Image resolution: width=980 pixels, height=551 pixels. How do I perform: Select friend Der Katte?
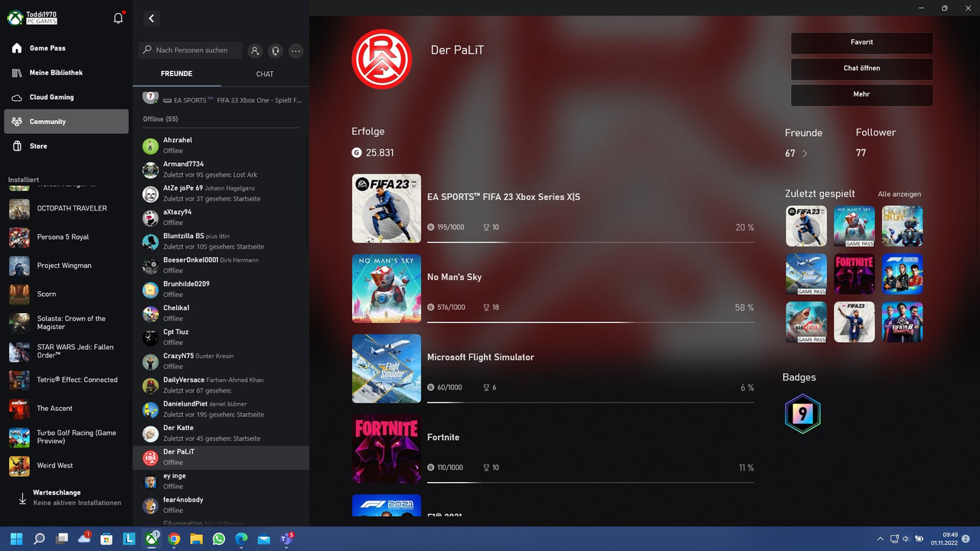pos(220,433)
